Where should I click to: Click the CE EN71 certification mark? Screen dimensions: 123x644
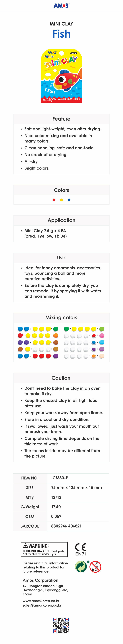(81, 550)
